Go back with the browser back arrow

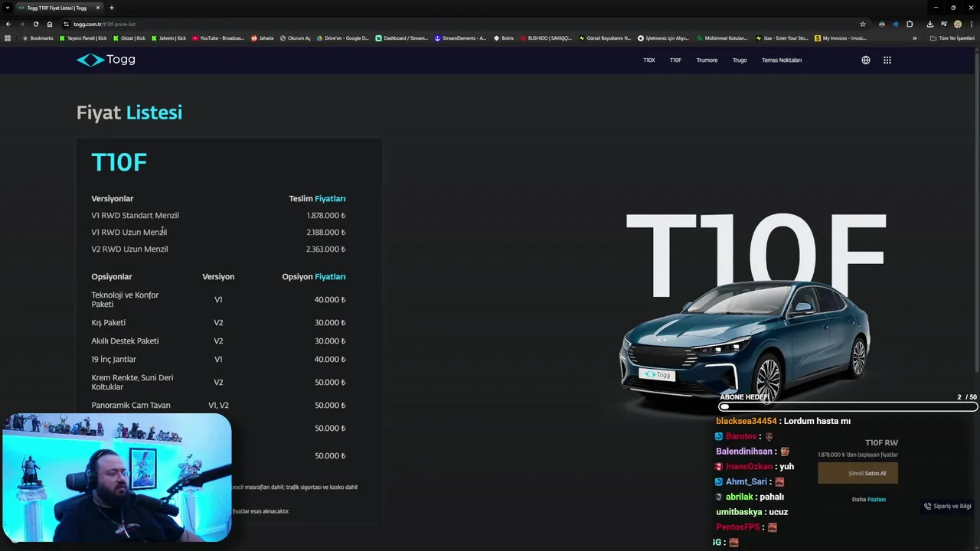(x=8, y=24)
